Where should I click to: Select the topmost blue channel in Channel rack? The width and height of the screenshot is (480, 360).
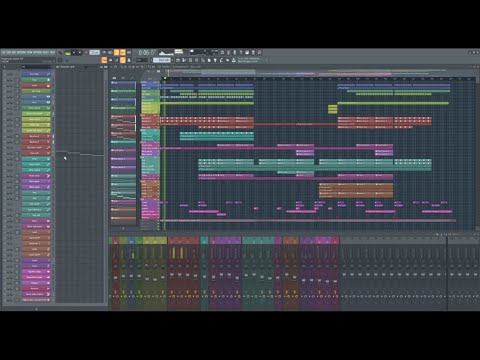click(x=36, y=74)
